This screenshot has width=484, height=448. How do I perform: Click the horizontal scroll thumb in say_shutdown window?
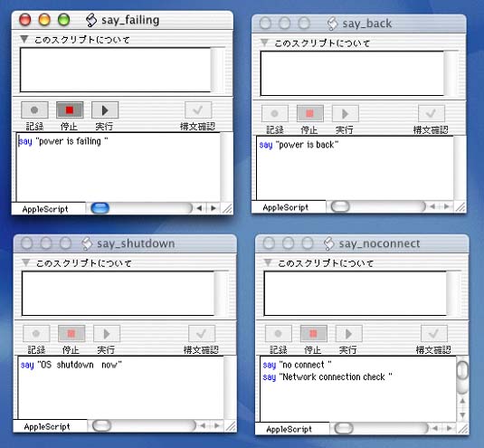[x=101, y=425]
